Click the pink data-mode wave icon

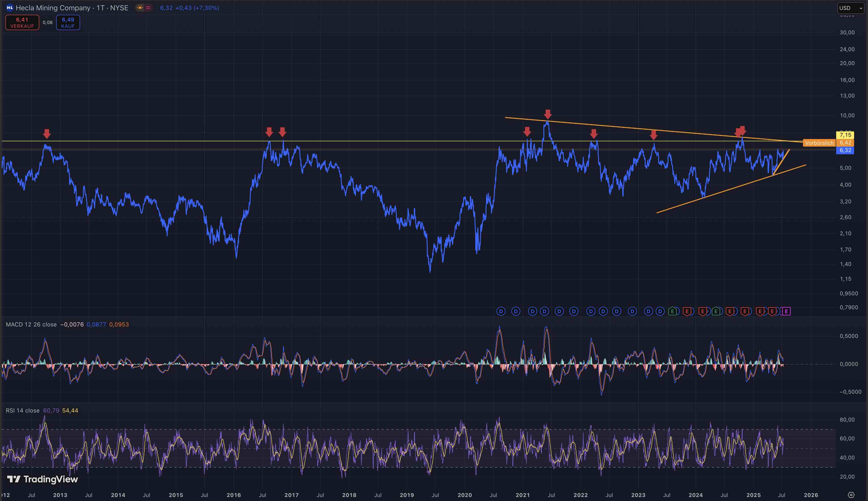pos(148,8)
